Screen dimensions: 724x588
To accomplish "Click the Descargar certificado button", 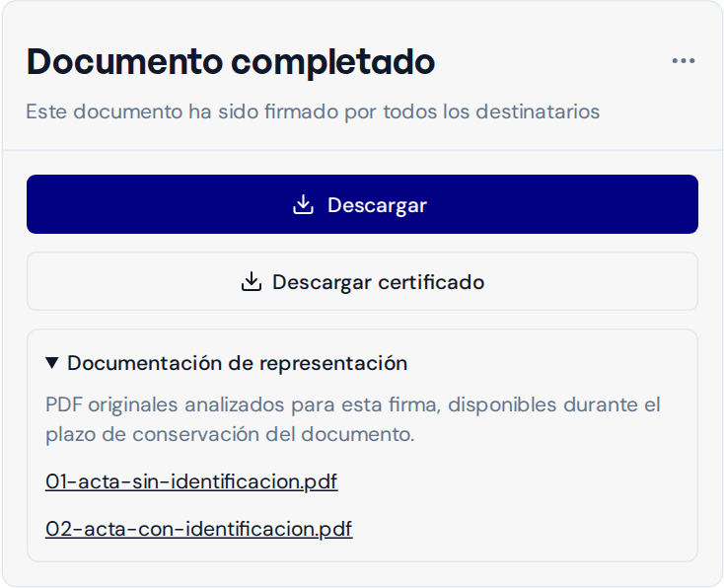I will click(x=362, y=281).
